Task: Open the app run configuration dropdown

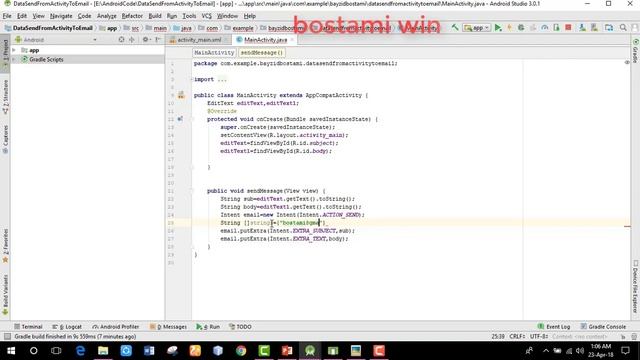Action: pos(476,28)
